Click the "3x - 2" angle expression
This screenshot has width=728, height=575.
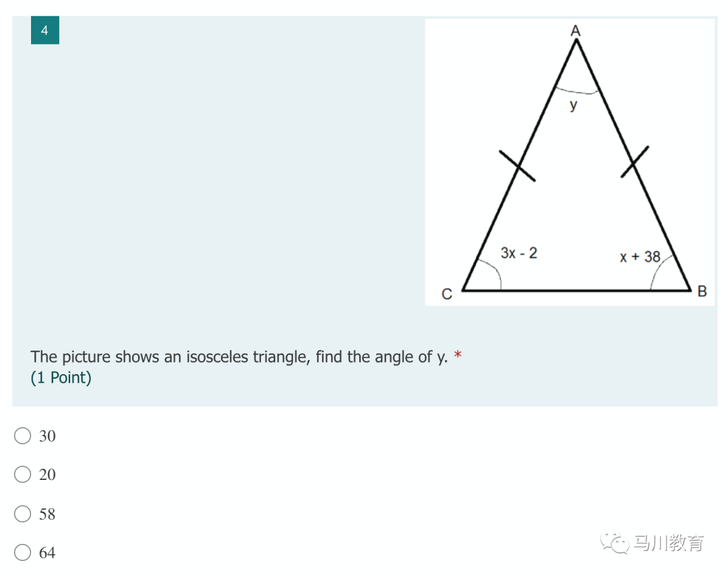(519, 253)
